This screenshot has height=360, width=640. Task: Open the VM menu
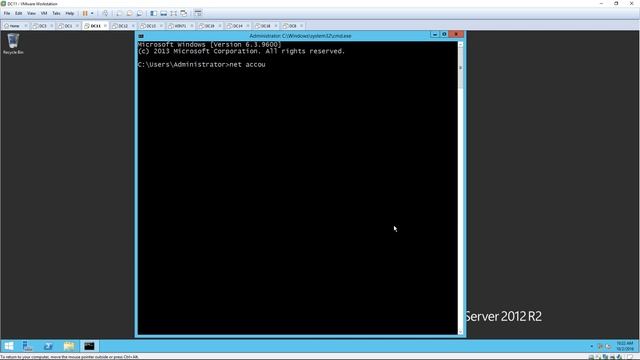[x=44, y=13]
